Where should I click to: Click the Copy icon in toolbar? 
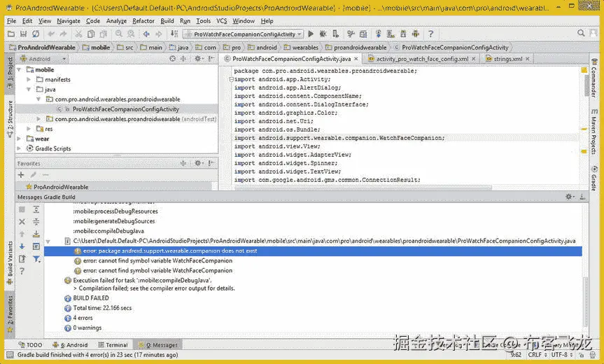pos(91,34)
